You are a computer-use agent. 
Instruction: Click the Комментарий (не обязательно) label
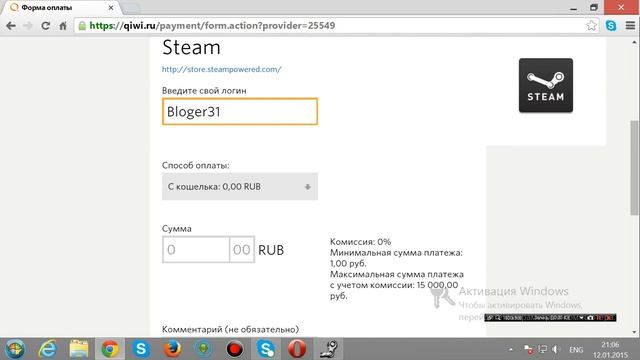click(x=230, y=329)
